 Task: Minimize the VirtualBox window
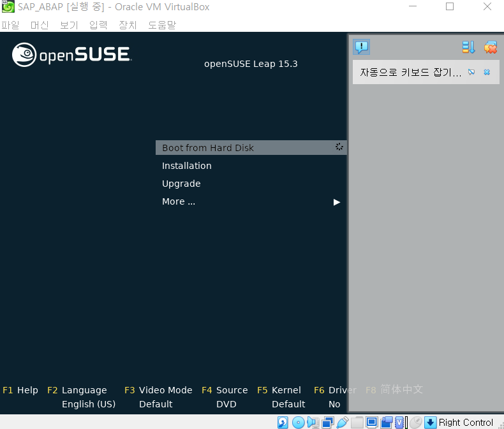[413, 6]
